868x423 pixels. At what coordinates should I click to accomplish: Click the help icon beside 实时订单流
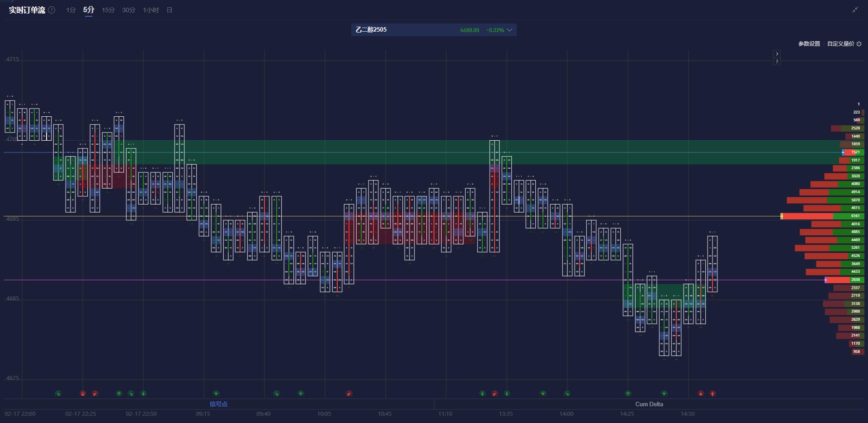[52, 10]
